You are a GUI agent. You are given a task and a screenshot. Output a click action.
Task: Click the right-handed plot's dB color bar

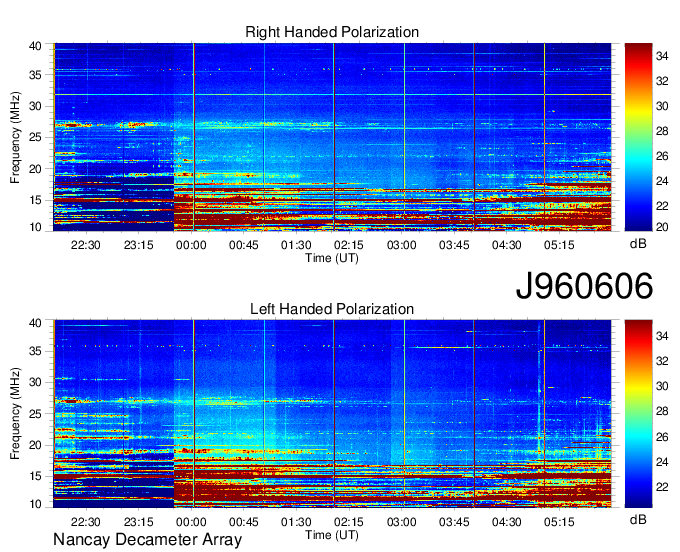pyautogui.click(x=638, y=137)
